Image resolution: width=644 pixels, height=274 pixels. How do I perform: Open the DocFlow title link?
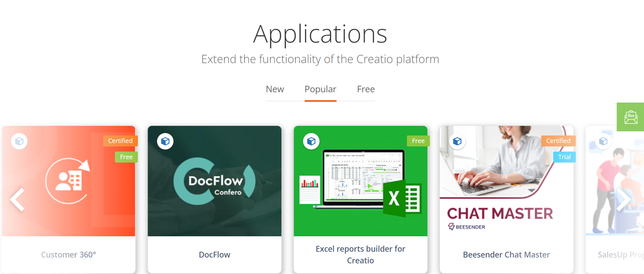pos(215,255)
